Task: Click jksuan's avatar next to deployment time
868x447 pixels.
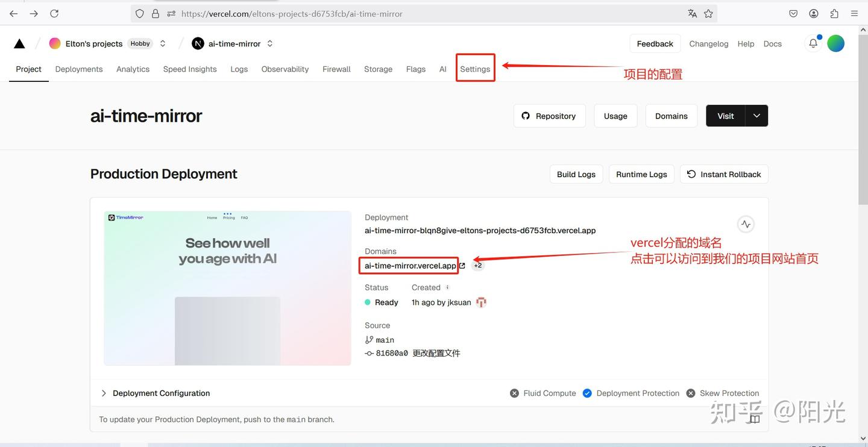Action: point(480,302)
